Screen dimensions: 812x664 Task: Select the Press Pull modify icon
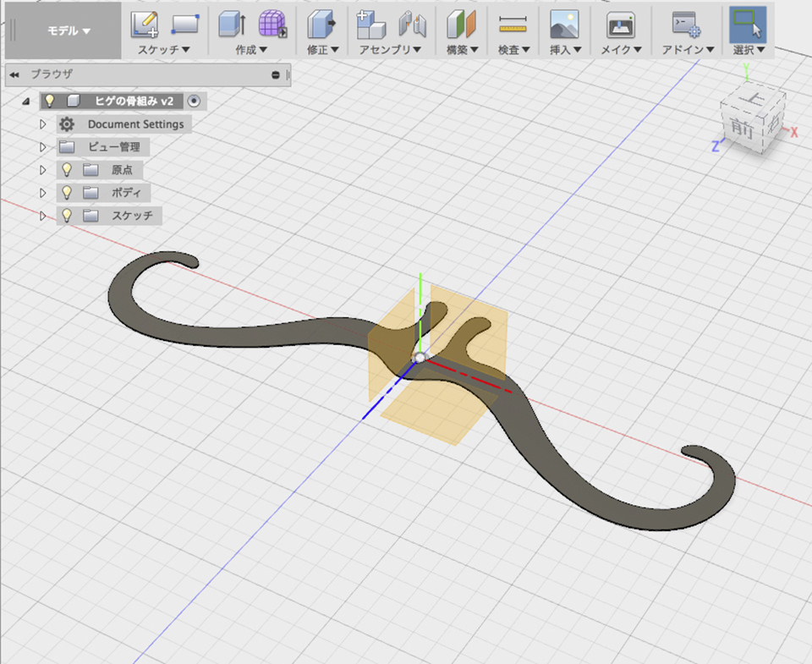[321, 25]
